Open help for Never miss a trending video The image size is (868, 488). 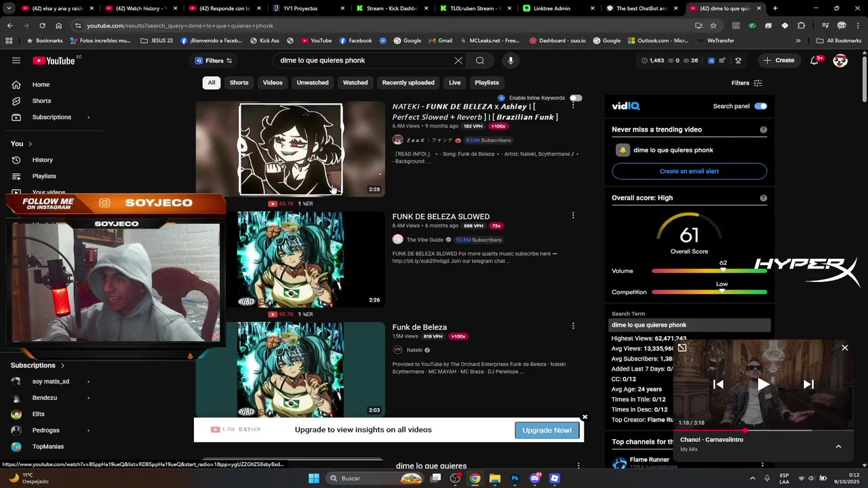coord(764,129)
